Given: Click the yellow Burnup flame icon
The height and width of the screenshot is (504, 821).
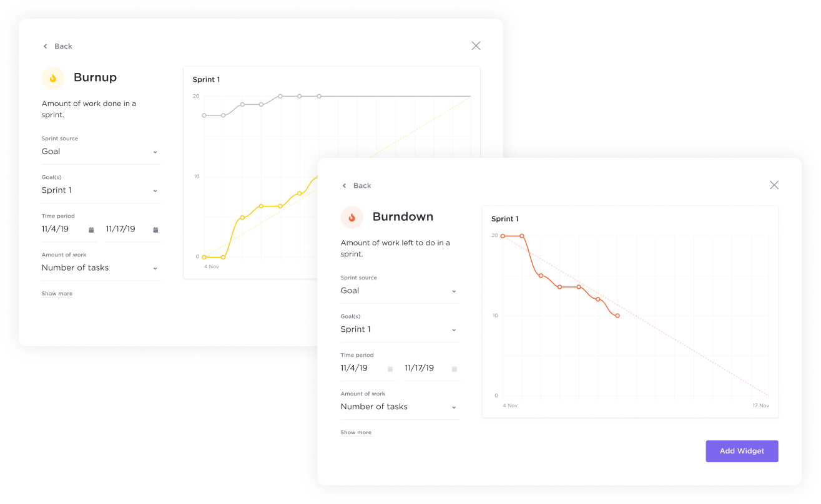Looking at the screenshot, I should click(x=53, y=78).
